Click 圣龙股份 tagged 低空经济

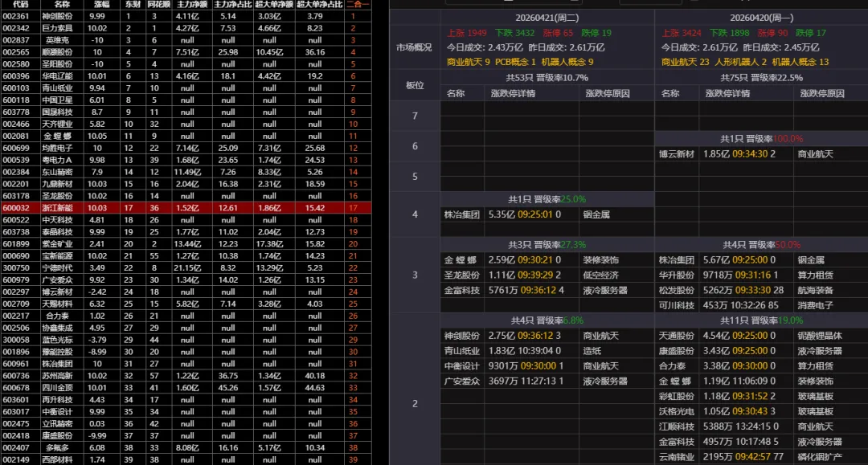(461, 275)
